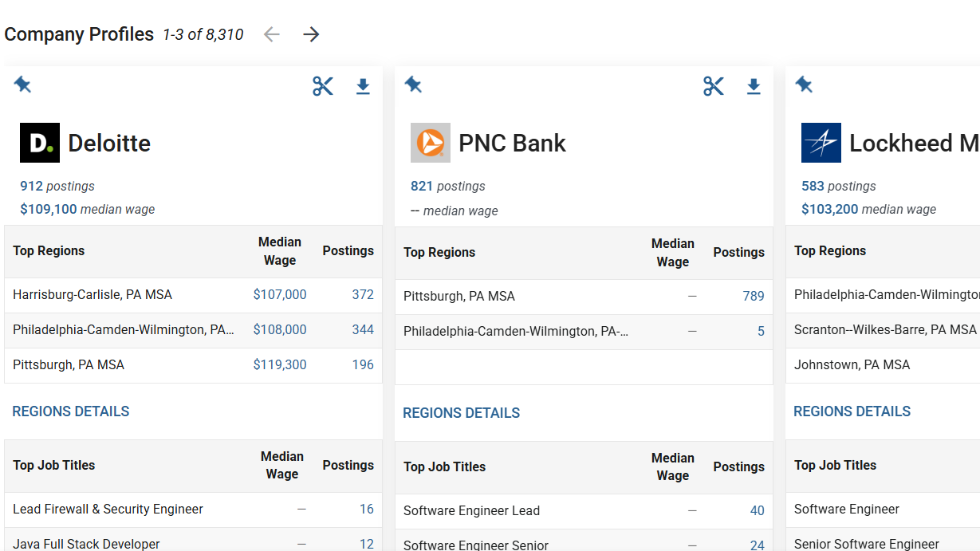
Task: Click 16 postings for Lead Firewall & Security Engineer
Action: 367,509
